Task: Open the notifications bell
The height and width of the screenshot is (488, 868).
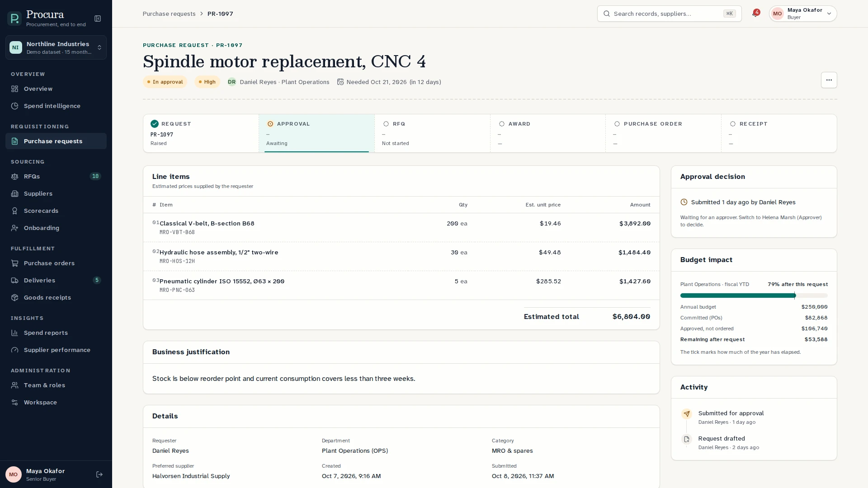Action: point(755,14)
